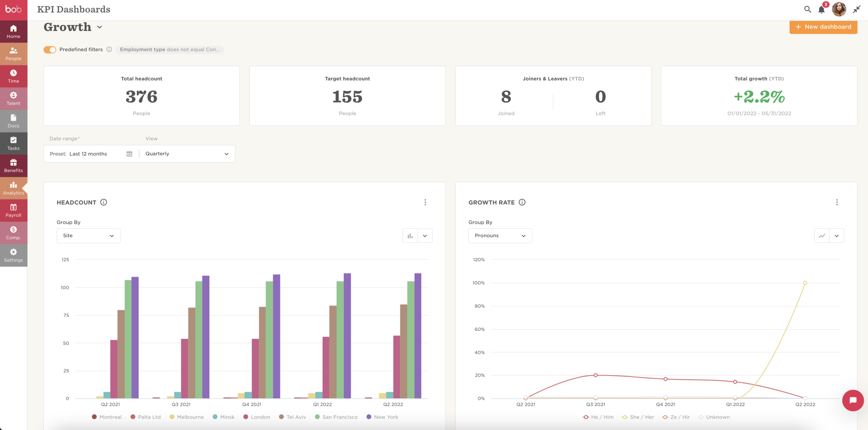This screenshot has width=868, height=430.
Task: Open the calendar icon in date range
Action: [x=129, y=154]
